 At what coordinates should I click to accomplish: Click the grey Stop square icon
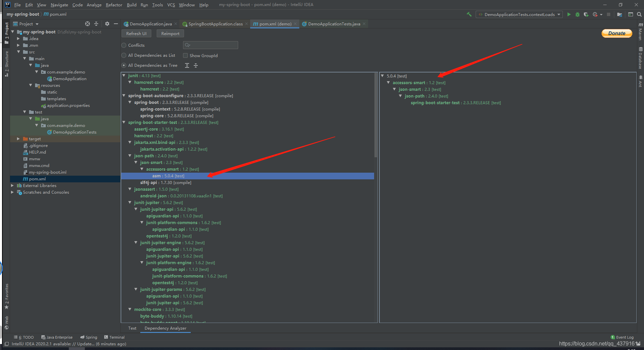(x=609, y=14)
